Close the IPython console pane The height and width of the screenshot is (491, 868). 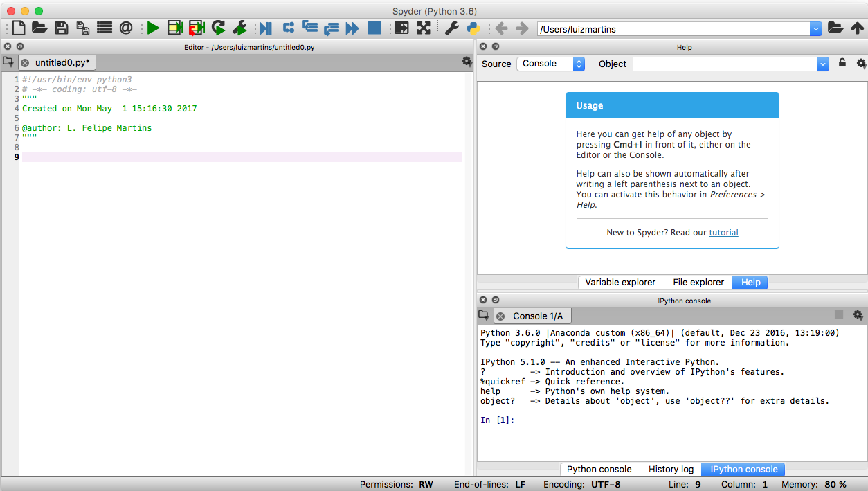483,300
